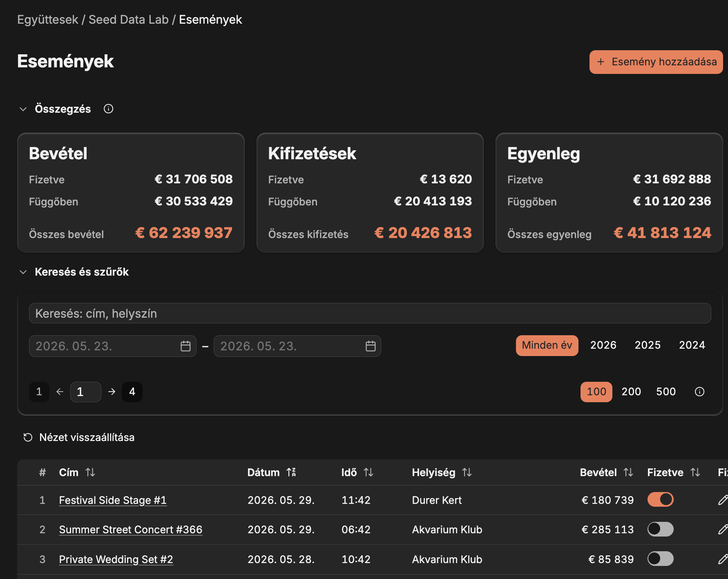Click the € 85 839 revenue cell
Viewport: 728px width, 579px height.
[x=611, y=559]
